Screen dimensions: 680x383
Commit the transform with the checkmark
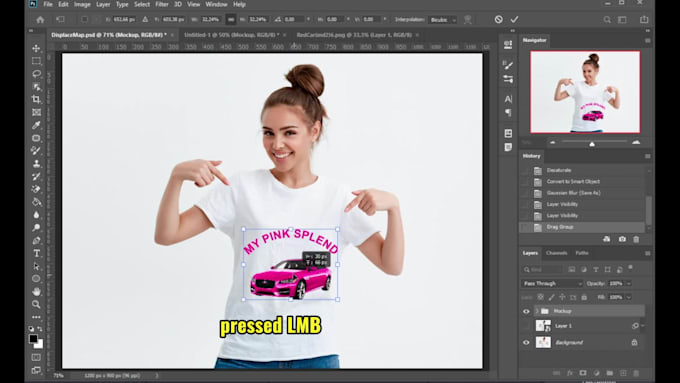(x=514, y=20)
